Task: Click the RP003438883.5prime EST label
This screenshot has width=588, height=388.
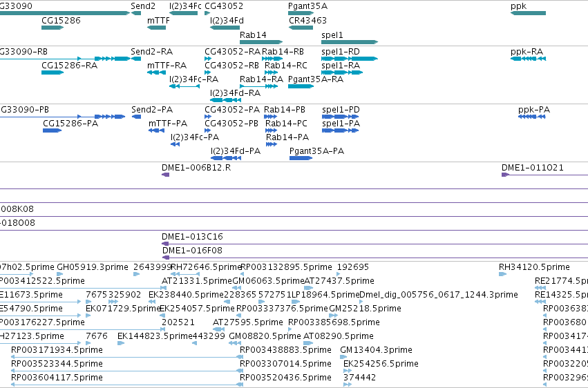Action: (285, 350)
